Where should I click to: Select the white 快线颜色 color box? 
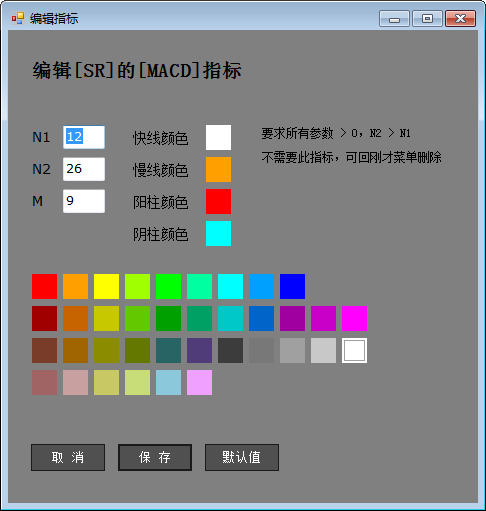(x=218, y=137)
